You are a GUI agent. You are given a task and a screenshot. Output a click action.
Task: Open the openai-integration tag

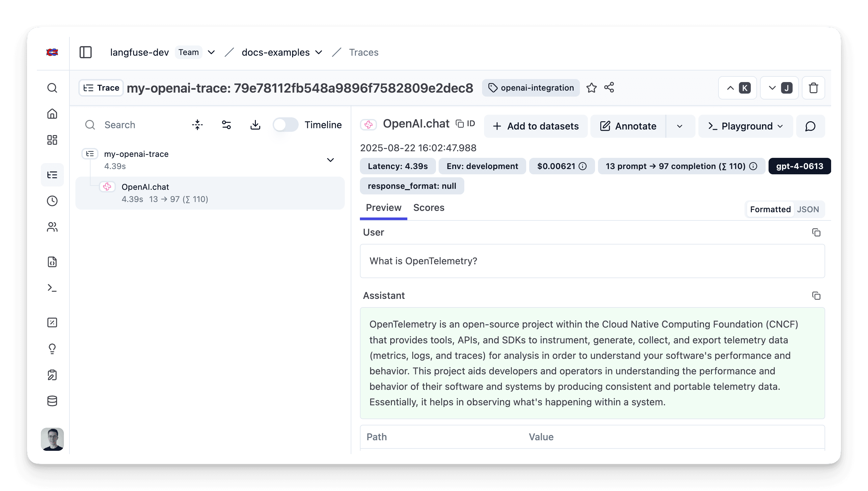530,88
